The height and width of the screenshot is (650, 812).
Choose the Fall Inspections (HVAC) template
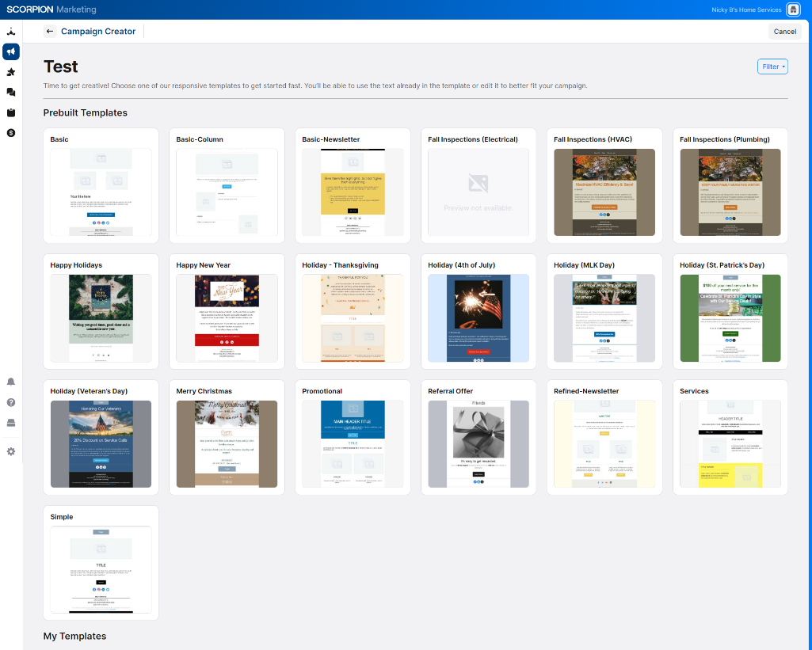(604, 192)
